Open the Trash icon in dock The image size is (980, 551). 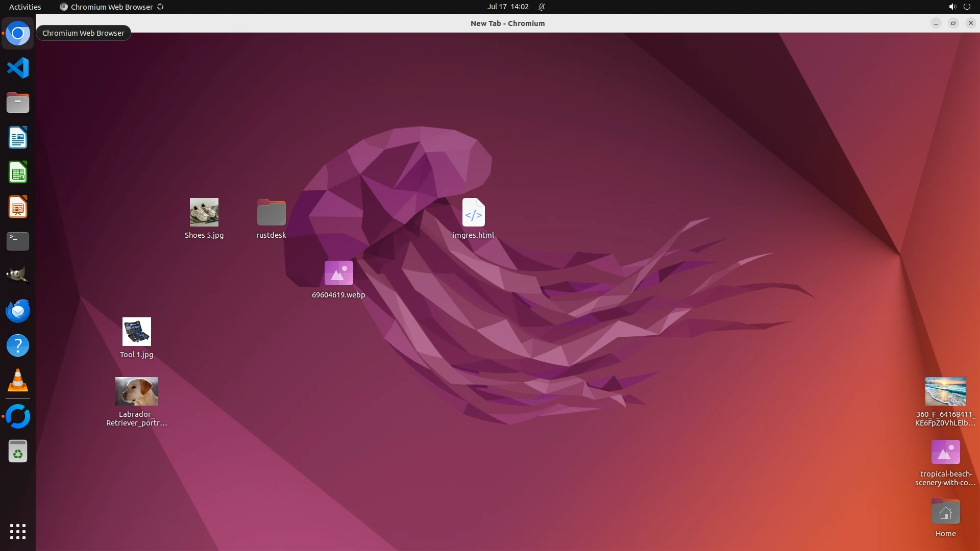[x=18, y=452]
